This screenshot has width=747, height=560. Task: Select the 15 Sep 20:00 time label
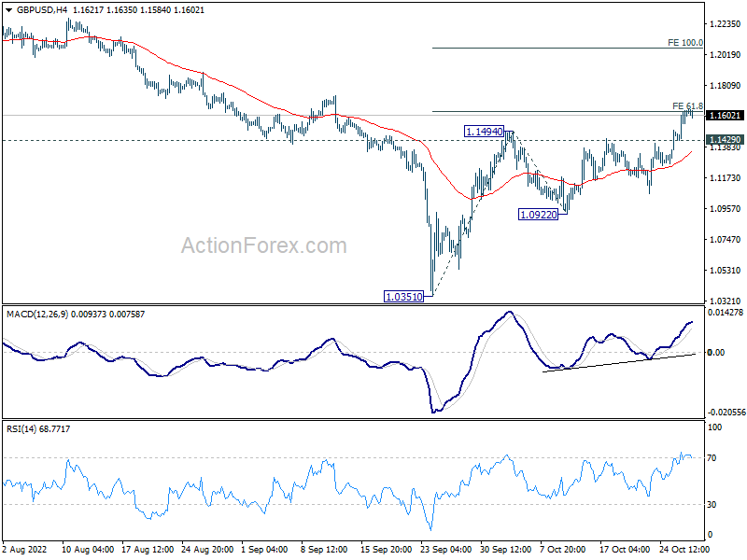click(386, 550)
